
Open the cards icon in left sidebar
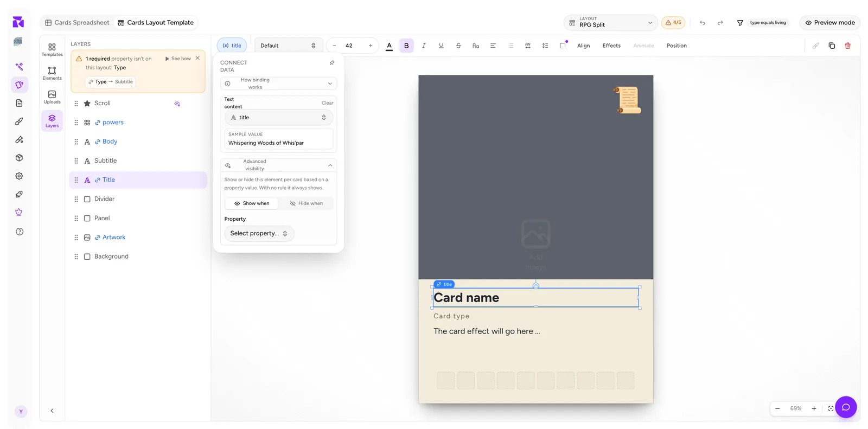pyautogui.click(x=20, y=85)
